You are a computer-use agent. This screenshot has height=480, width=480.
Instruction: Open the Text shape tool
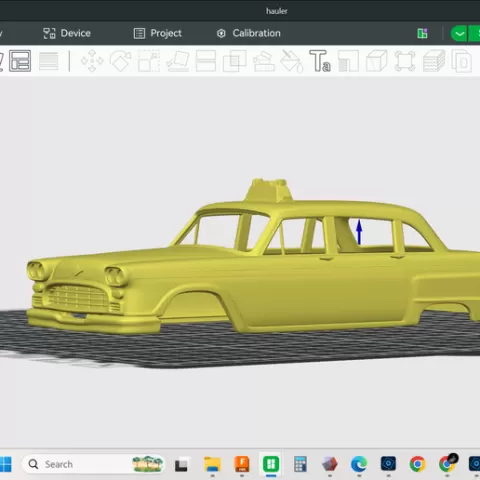tap(320, 61)
